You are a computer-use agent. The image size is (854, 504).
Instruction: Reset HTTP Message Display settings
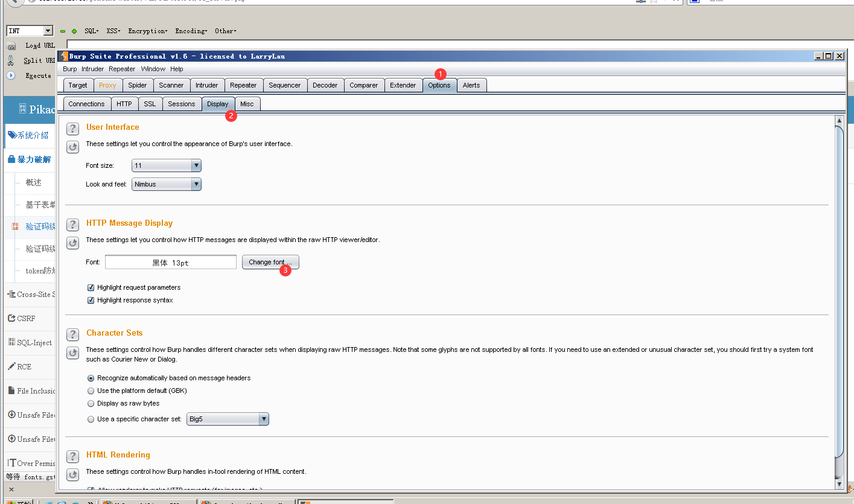click(x=72, y=243)
